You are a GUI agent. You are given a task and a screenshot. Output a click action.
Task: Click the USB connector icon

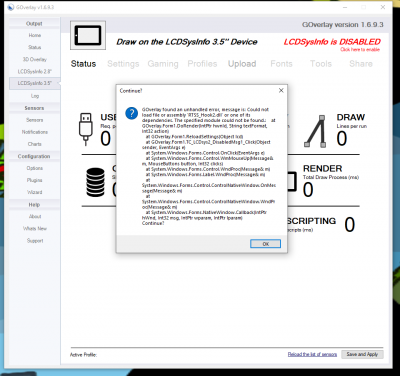(x=85, y=129)
